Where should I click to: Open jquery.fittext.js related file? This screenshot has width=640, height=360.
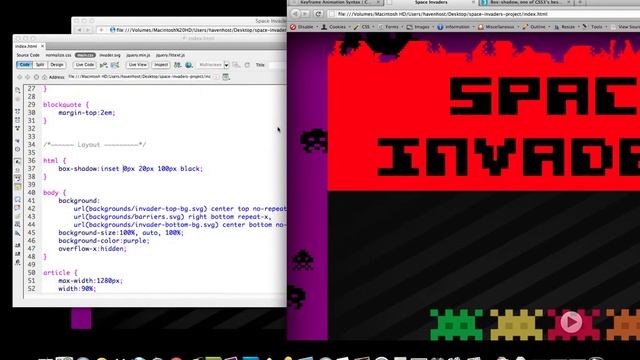tap(170, 55)
